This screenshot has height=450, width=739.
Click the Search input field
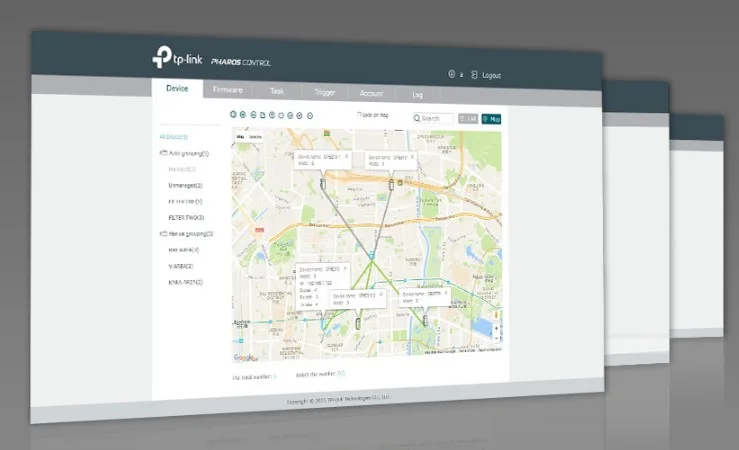tap(433, 118)
